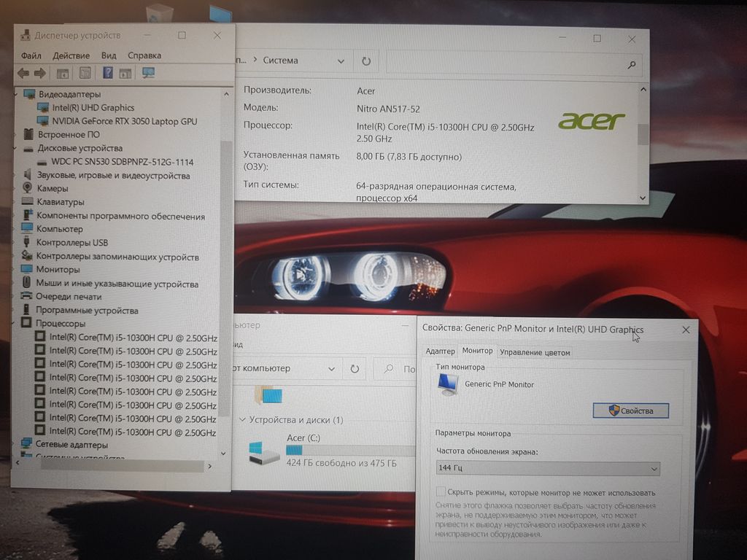Select the WDC PC SN530 disk drive
The image size is (747, 560).
tap(122, 162)
